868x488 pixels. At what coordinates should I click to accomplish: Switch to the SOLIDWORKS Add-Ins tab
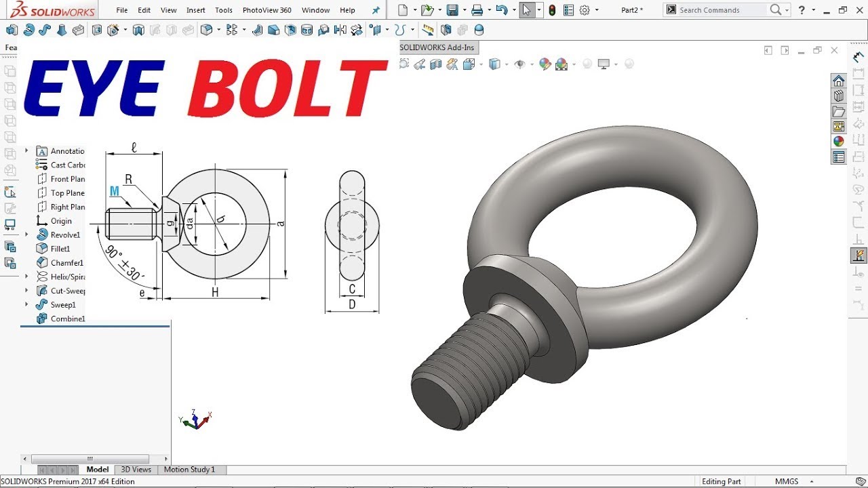(437, 47)
